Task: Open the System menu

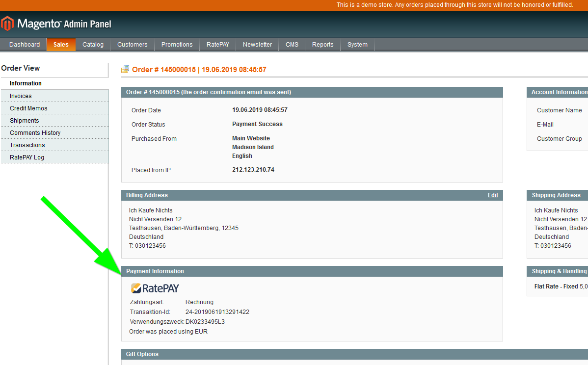Action: point(357,45)
